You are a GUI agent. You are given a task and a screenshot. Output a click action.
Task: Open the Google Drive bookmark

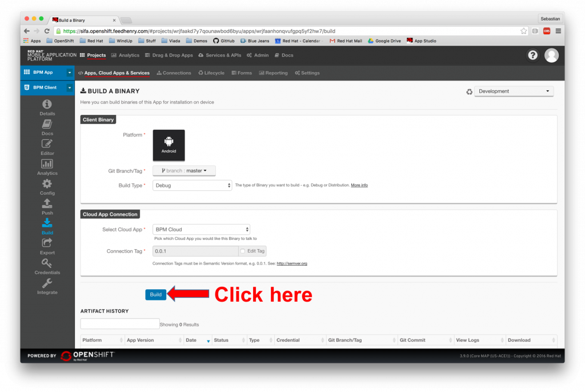coord(384,41)
